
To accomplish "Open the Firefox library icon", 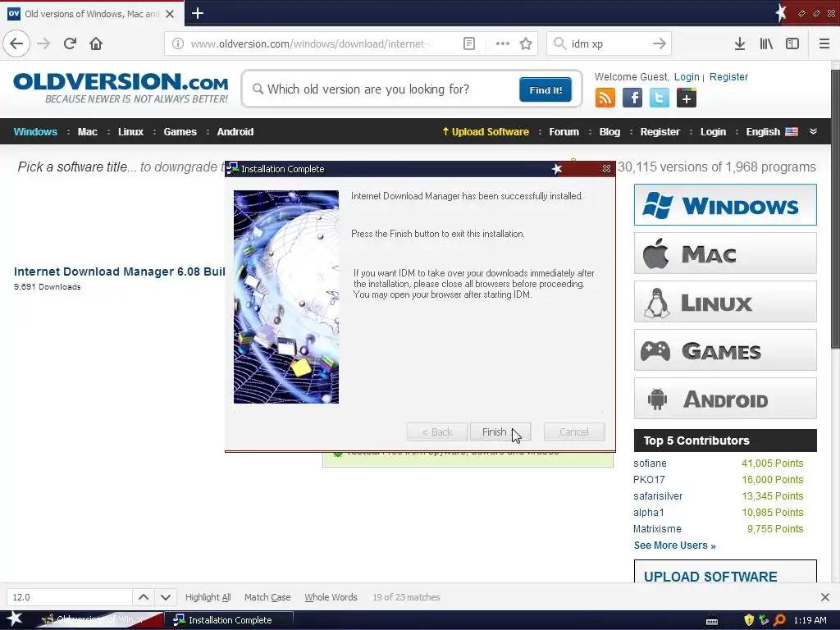I will [766, 43].
